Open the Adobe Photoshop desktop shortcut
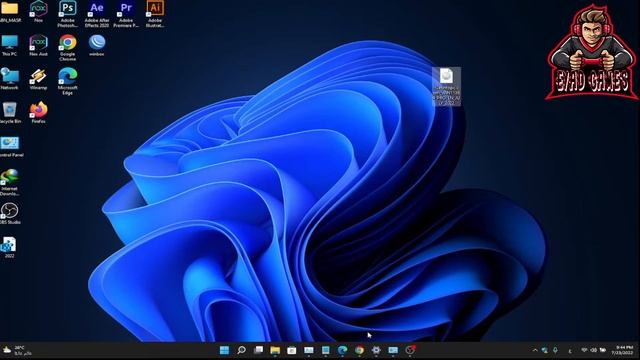 (67, 13)
